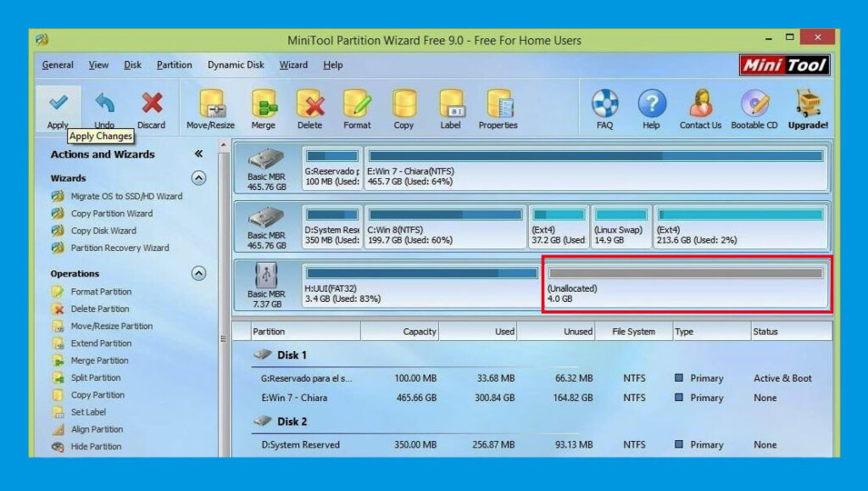Select the C:Win 8 (NTFS) partition block

tap(446, 227)
